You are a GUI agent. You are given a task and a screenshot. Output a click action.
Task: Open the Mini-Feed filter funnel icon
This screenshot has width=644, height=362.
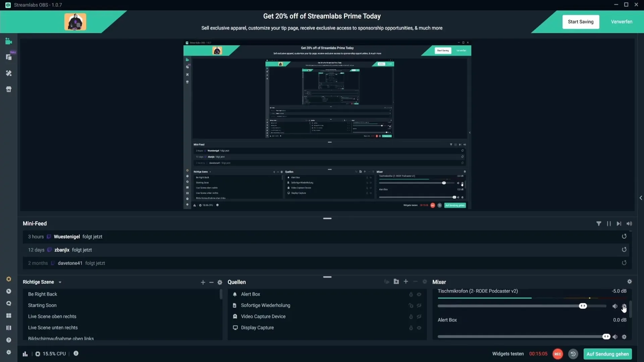pyautogui.click(x=599, y=224)
